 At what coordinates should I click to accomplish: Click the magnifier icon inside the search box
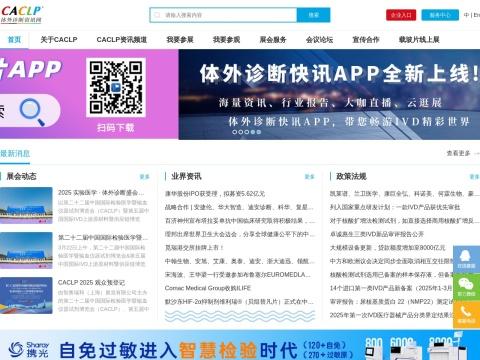pyautogui.click(x=157, y=15)
